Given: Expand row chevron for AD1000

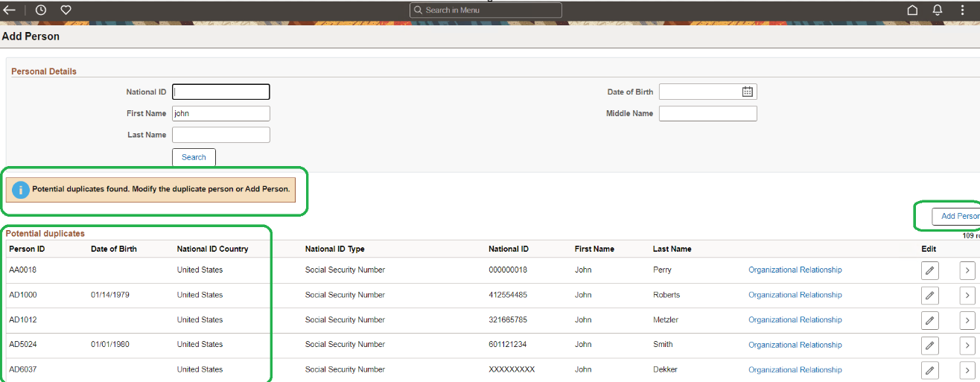Looking at the screenshot, I should click(967, 296).
